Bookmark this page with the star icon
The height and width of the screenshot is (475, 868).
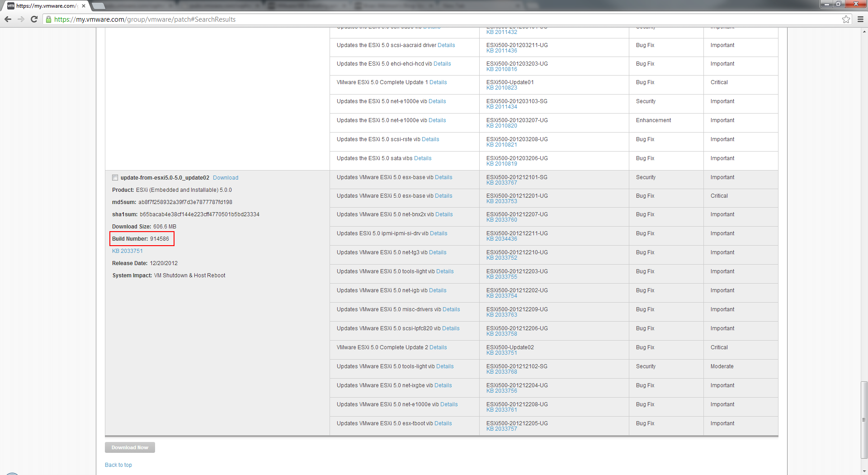846,19
